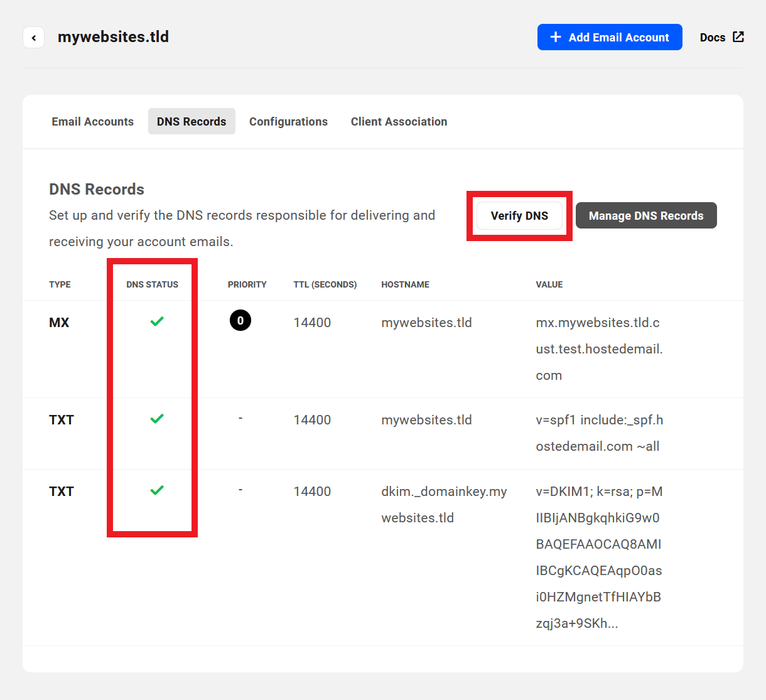Click the DNS STATUS column header
Screen dimensions: 766x700
[x=152, y=284]
